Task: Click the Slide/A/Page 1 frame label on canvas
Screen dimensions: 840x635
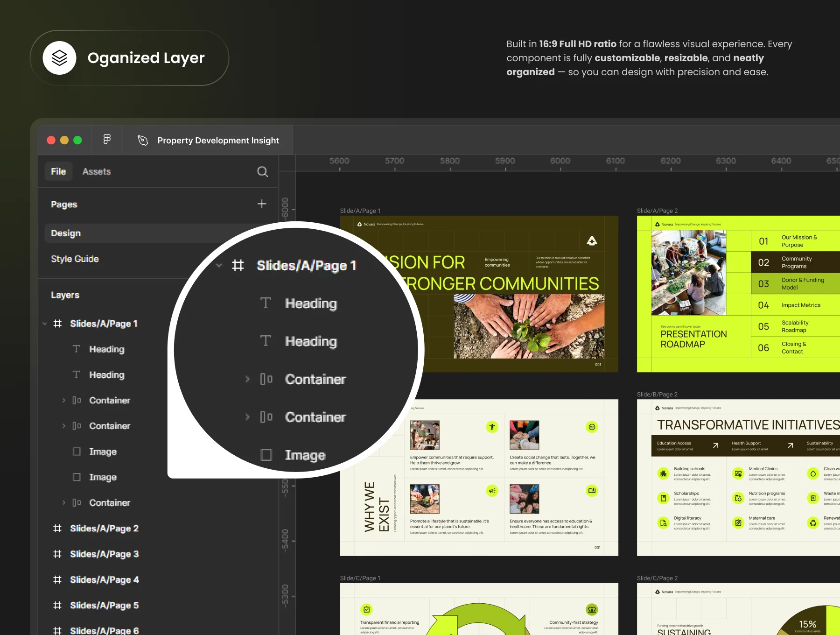Action: (x=360, y=211)
